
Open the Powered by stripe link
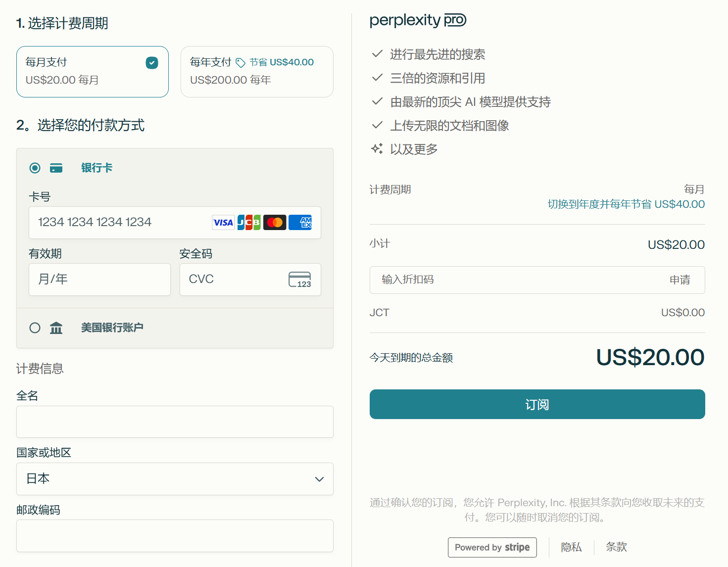[492, 547]
